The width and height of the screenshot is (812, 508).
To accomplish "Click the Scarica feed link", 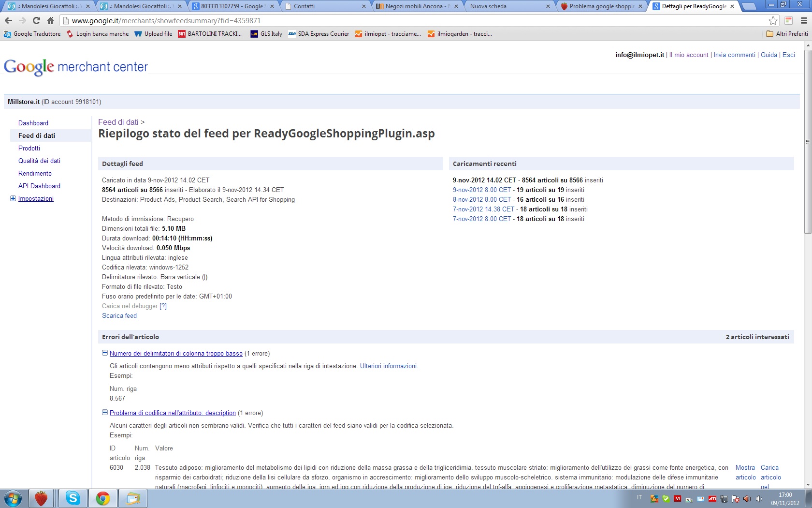I will tap(119, 315).
